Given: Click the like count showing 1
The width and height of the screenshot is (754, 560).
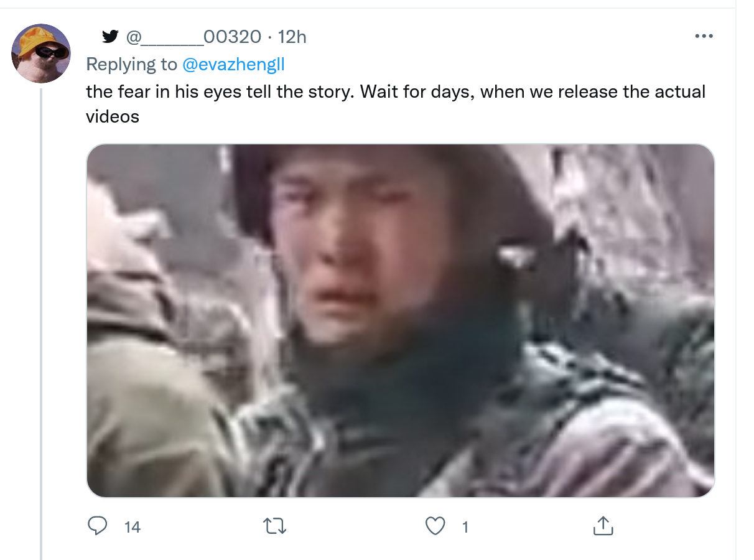Looking at the screenshot, I should (465, 528).
